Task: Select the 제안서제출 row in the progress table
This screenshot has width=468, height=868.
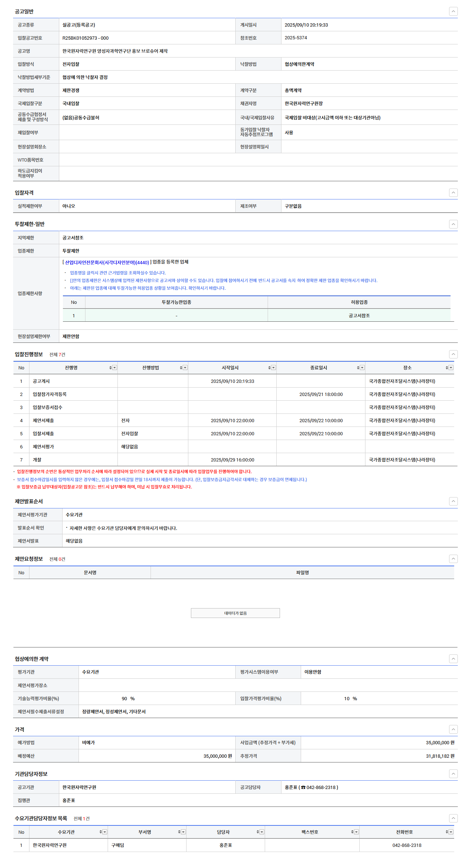Action: click(x=43, y=420)
